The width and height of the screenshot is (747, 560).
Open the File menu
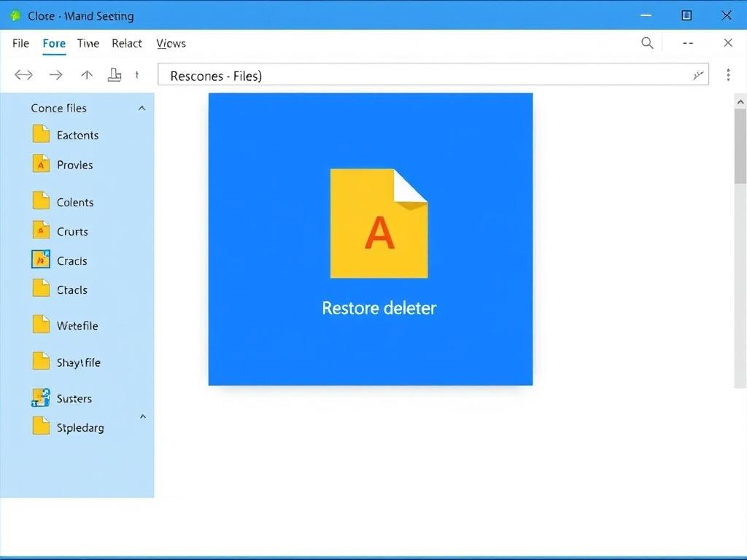[x=20, y=43]
